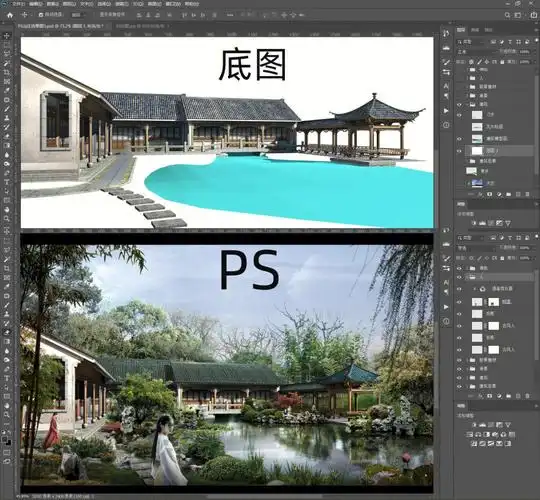Image resolution: width=540 pixels, height=500 pixels.
Task: Click Brightness/Contrast icon in lower Adjustments panel
Action: (x=474, y=425)
